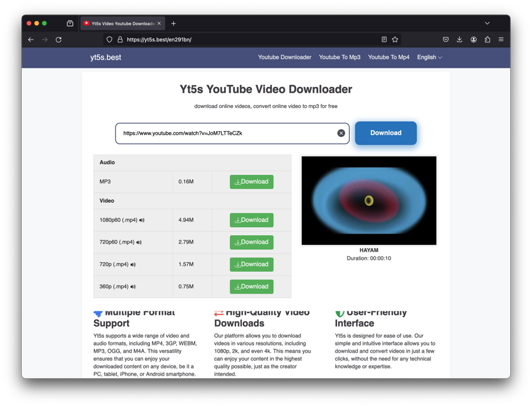This screenshot has width=532, height=407.
Task: Open the Youtube To Mp4 menu item
Action: click(x=388, y=57)
